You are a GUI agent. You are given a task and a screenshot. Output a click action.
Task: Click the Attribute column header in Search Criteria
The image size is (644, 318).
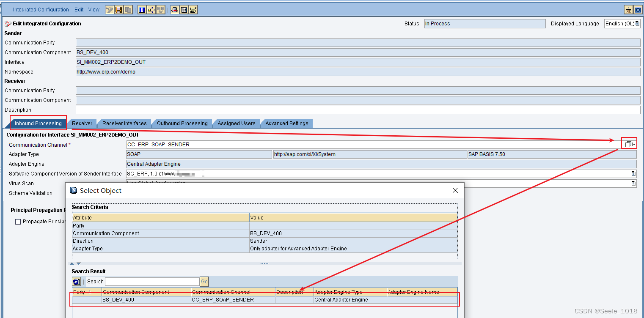point(161,218)
